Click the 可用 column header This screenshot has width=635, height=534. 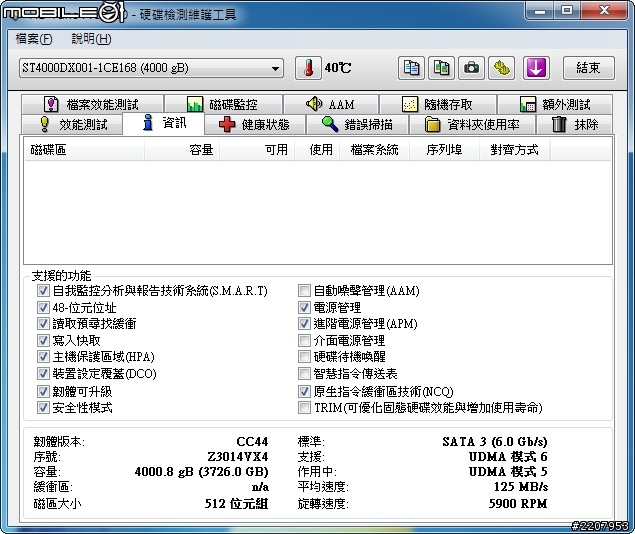pos(257,150)
